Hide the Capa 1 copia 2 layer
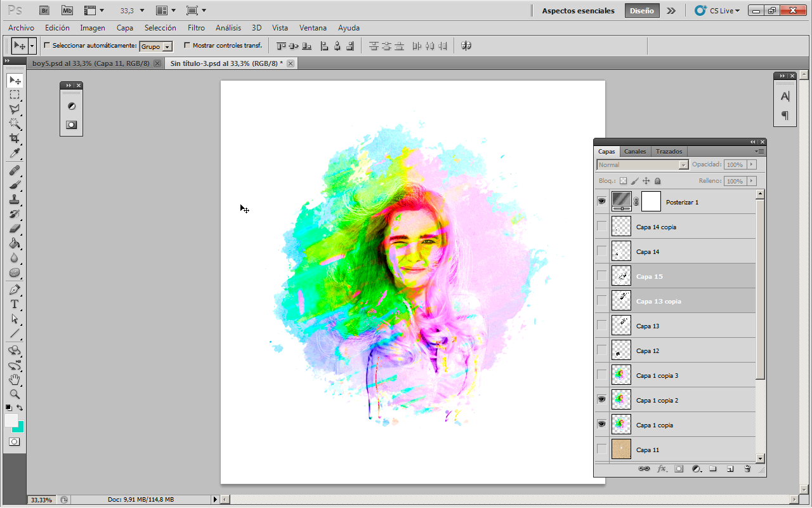The image size is (812, 508). pyautogui.click(x=601, y=399)
